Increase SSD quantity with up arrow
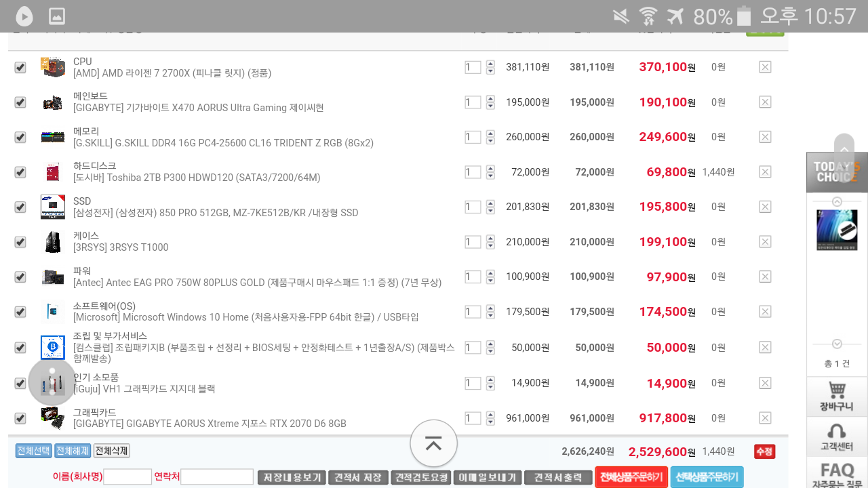The image size is (868, 488). point(490,203)
